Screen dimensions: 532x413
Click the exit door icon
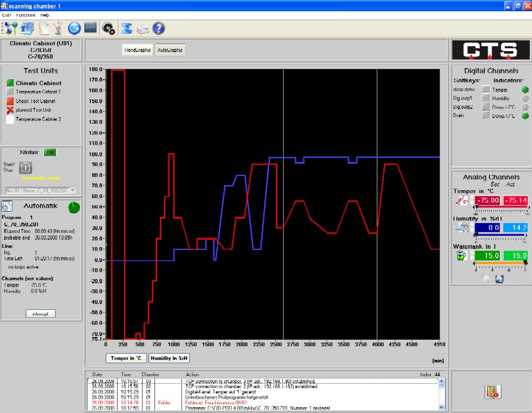(x=493, y=392)
